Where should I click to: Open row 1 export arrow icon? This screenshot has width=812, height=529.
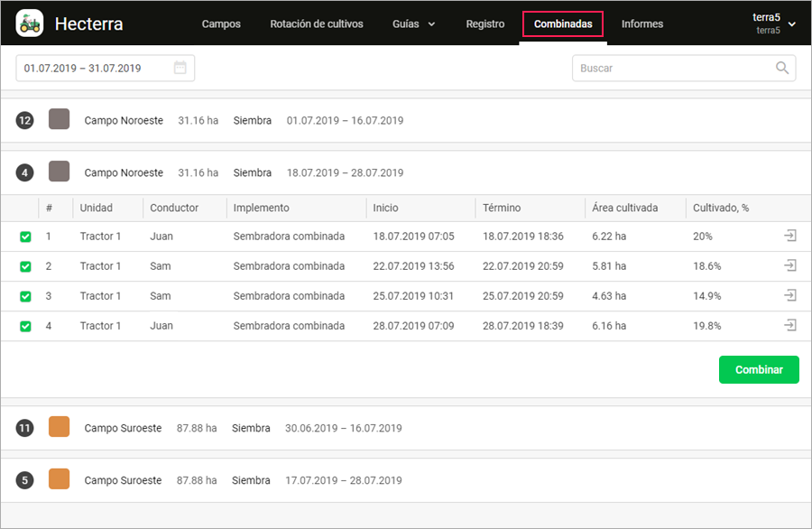pyautogui.click(x=789, y=236)
